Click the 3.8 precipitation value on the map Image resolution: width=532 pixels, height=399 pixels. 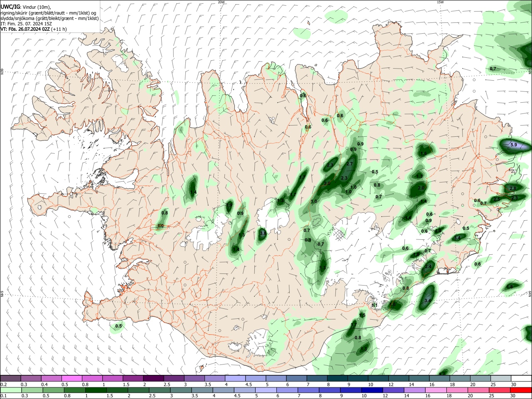[263, 234]
